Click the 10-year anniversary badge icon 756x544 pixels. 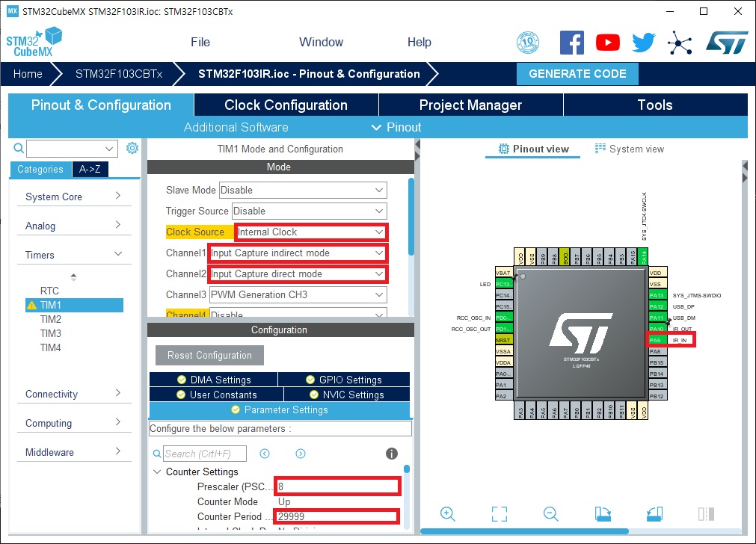528,43
